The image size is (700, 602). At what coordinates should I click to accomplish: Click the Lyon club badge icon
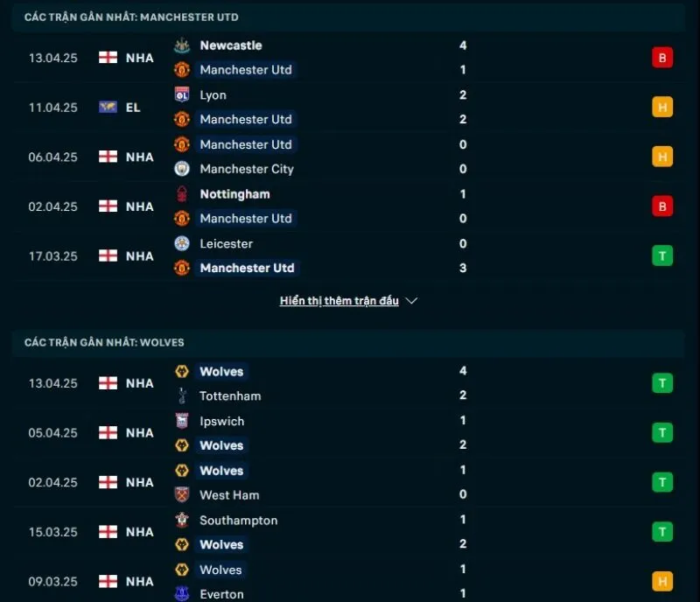click(181, 95)
